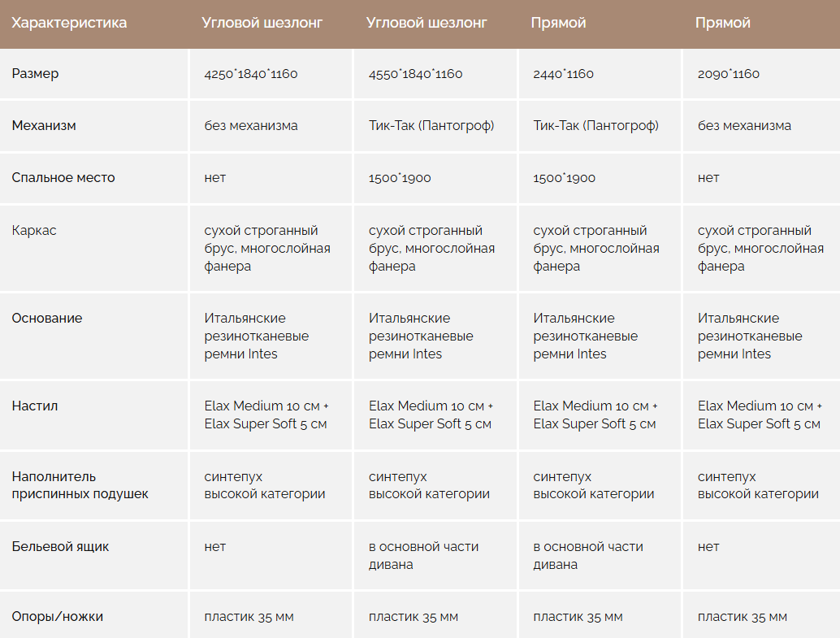Select the Опоры/ножки row label
Viewport: 840px width, 638px height.
[58, 617]
